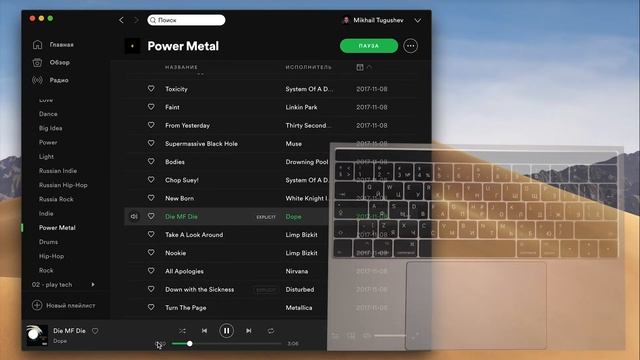Click the track name Toxicity
Screen dimensions: 640x360
click(x=176, y=89)
